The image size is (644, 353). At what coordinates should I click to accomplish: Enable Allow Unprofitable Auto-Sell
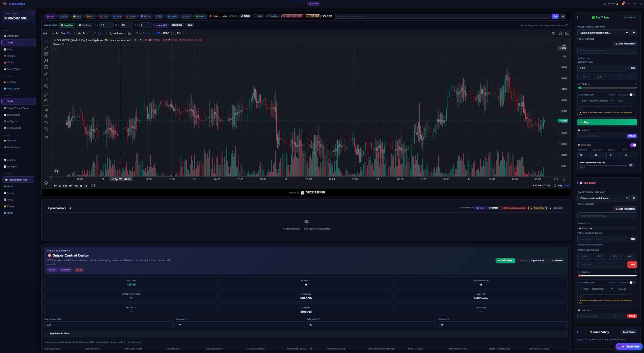(632, 165)
